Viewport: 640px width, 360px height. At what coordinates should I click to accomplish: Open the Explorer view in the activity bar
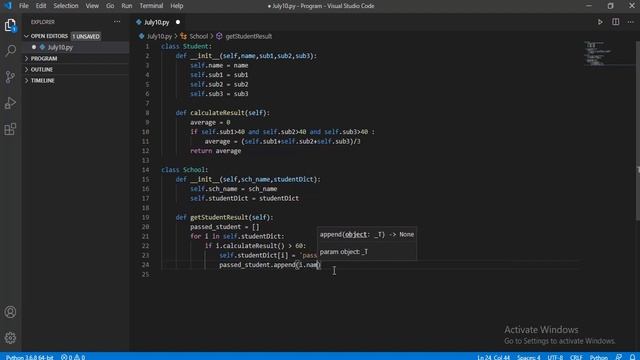10,25
